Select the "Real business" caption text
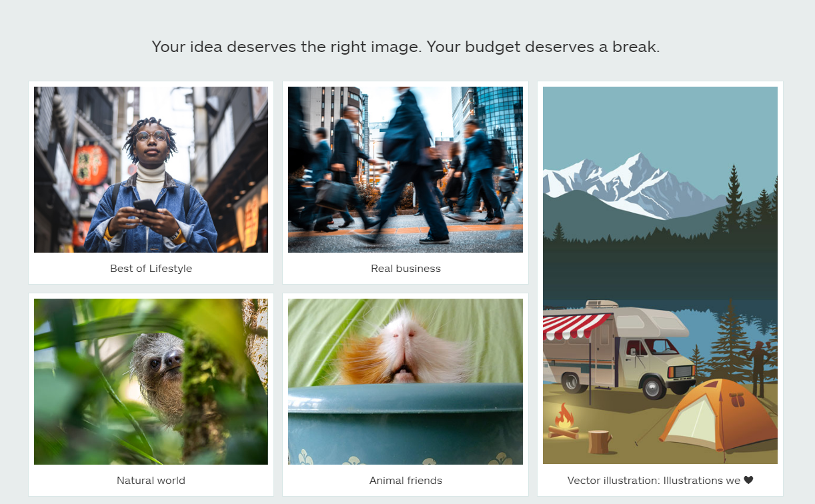This screenshot has width=815, height=504. pyautogui.click(x=405, y=269)
